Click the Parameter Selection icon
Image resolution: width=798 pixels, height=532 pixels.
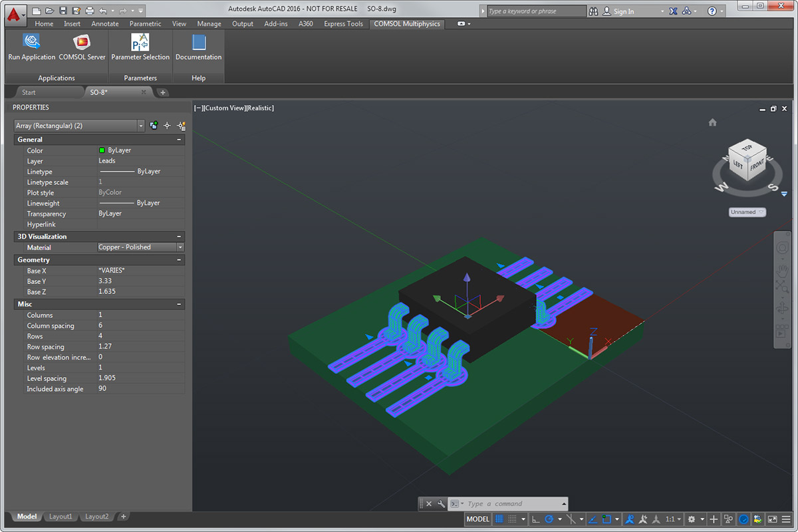coord(140,42)
